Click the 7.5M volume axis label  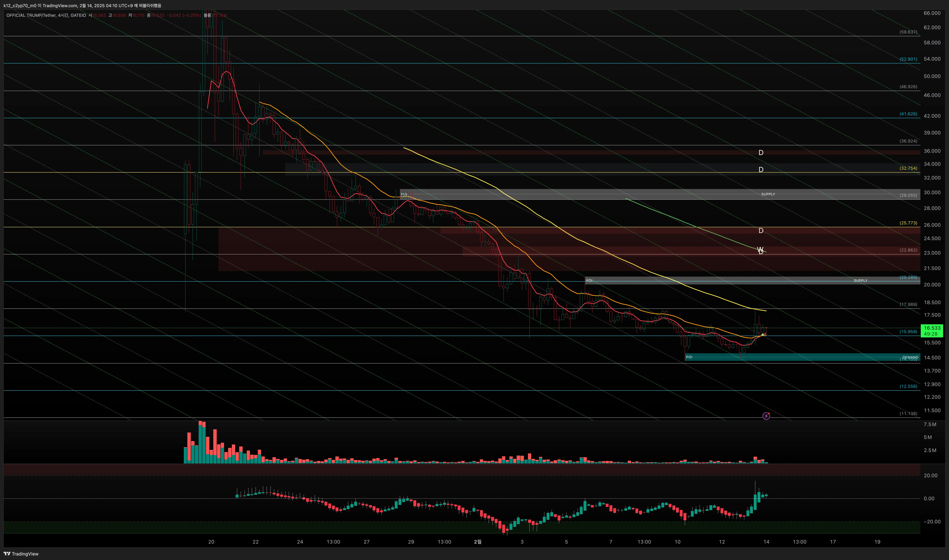tap(930, 424)
